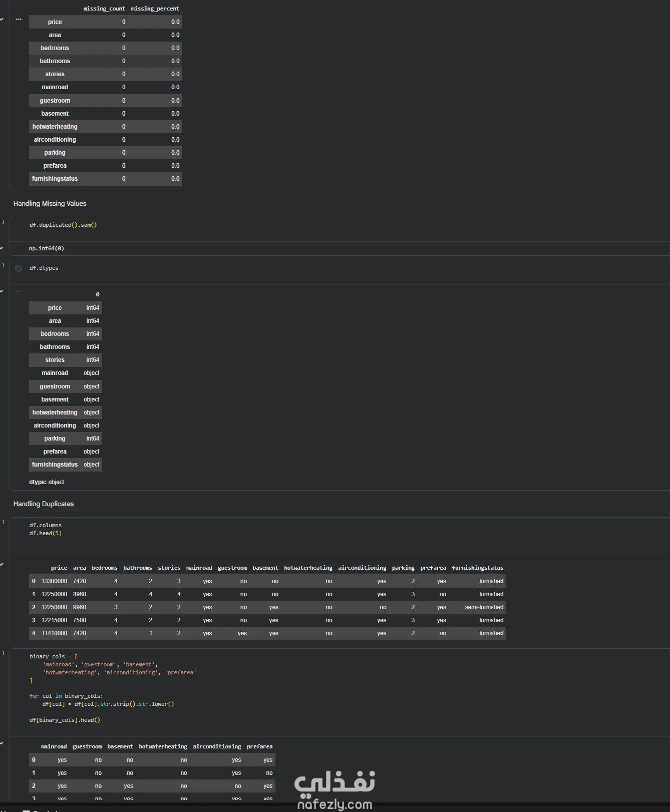Open output options beside missing values table
The image size is (670, 812).
[x=19, y=20]
